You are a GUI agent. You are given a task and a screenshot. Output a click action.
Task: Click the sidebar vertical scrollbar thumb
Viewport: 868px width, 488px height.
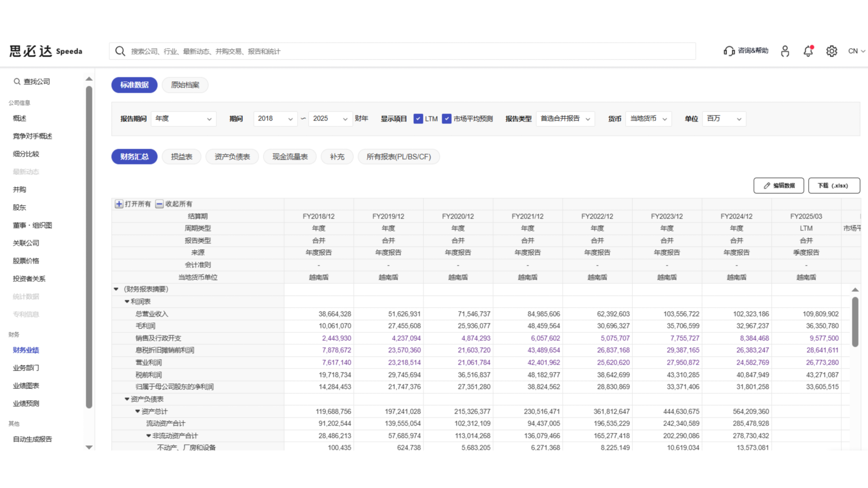(x=89, y=247)
